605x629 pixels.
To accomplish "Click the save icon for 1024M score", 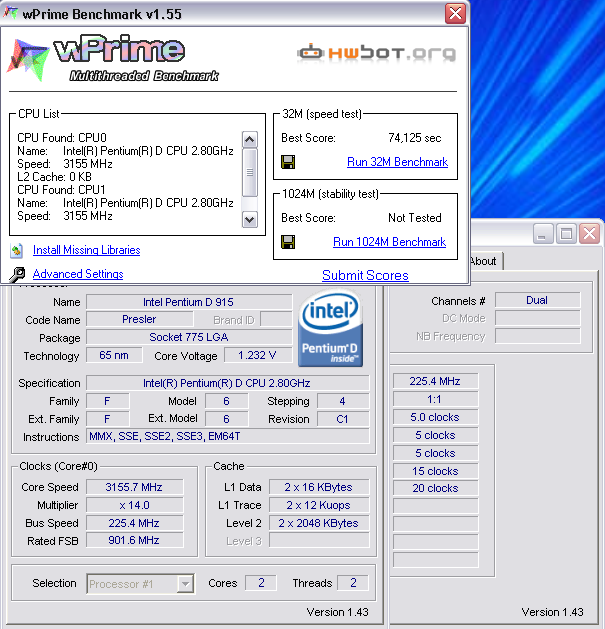I will (x=288, y=242).
